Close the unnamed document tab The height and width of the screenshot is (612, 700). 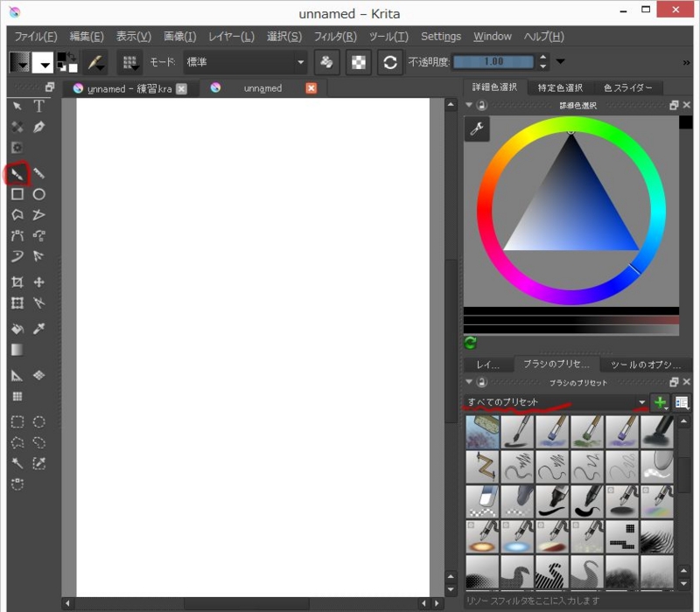click(311, 88)
